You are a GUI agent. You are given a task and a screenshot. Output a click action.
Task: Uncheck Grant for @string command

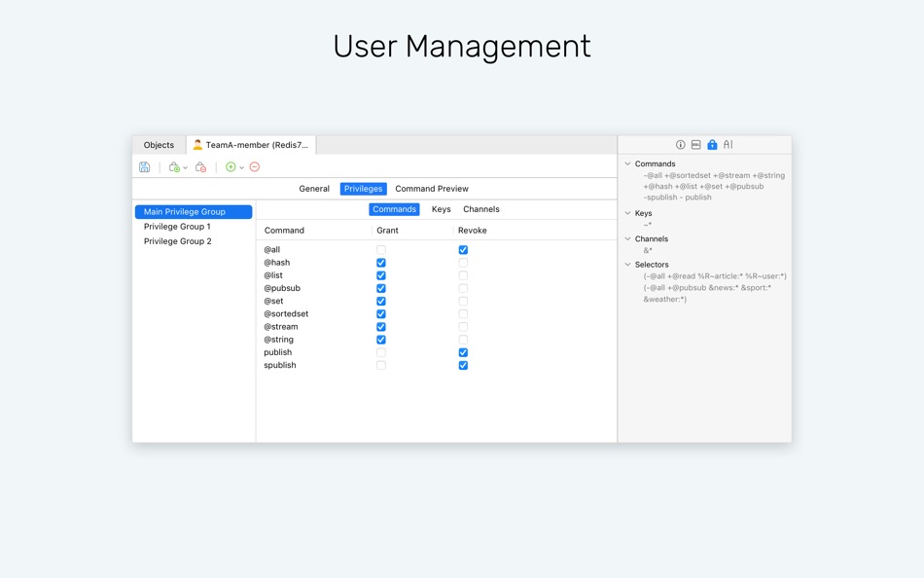click(x=381, y=340)
